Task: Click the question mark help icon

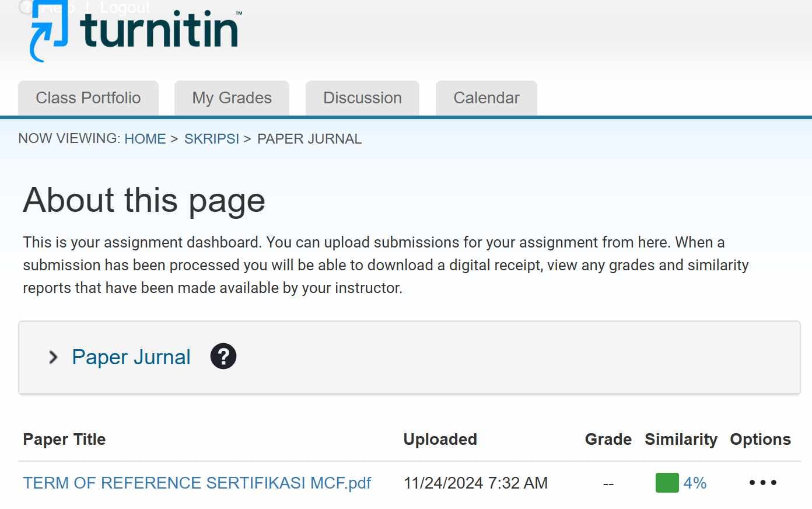Action: click(223, 356)
